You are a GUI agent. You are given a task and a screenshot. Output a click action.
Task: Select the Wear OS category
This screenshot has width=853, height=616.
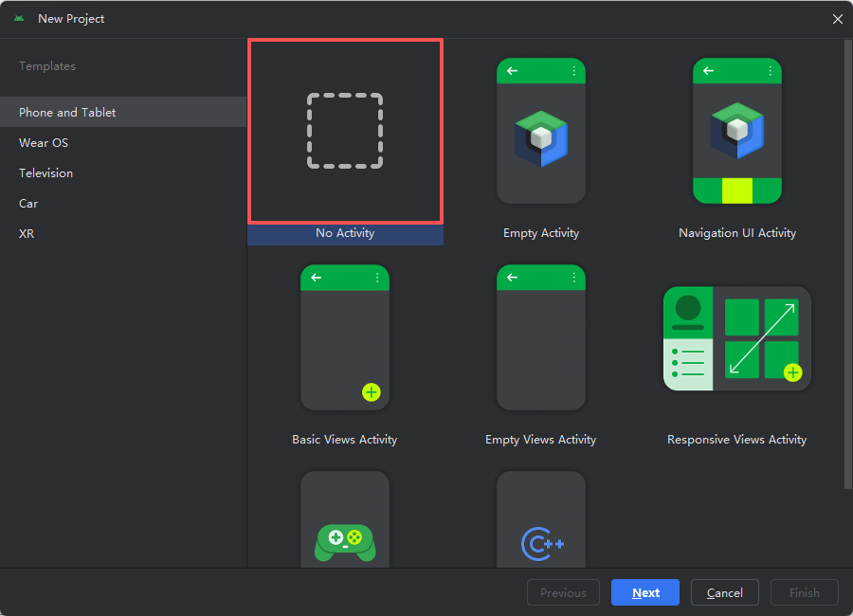[43, 142]
